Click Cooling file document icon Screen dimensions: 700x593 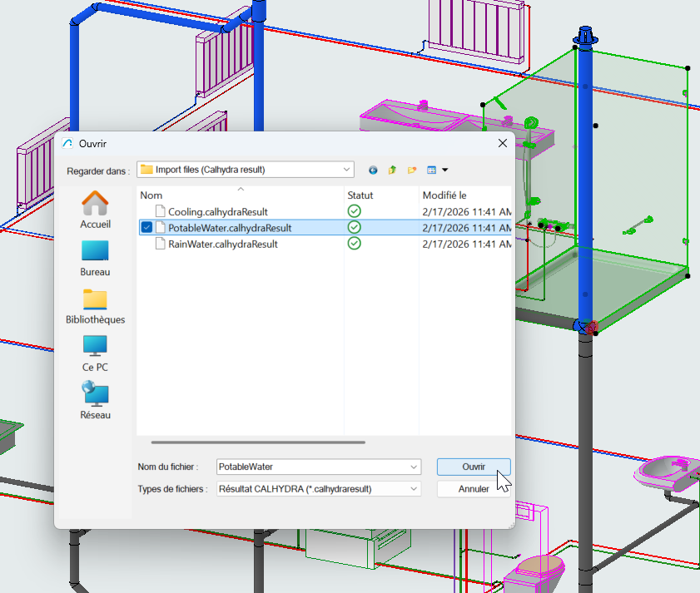pos(161,211)
